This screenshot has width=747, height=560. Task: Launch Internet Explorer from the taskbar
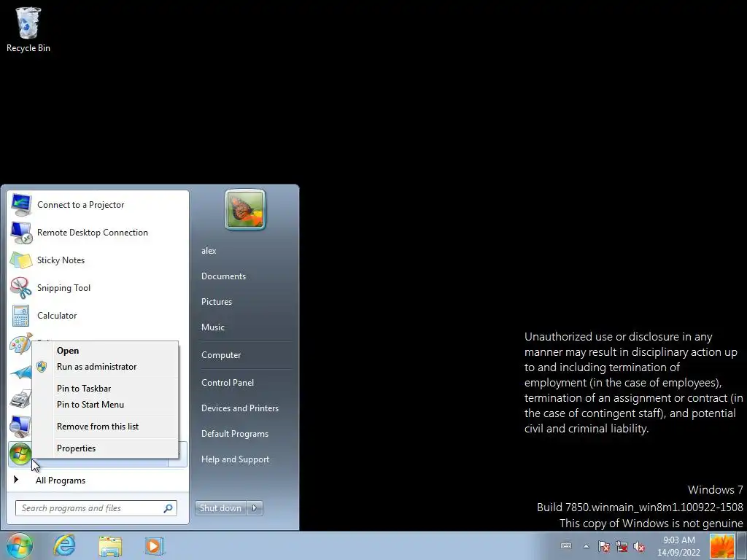pos(64,545)
